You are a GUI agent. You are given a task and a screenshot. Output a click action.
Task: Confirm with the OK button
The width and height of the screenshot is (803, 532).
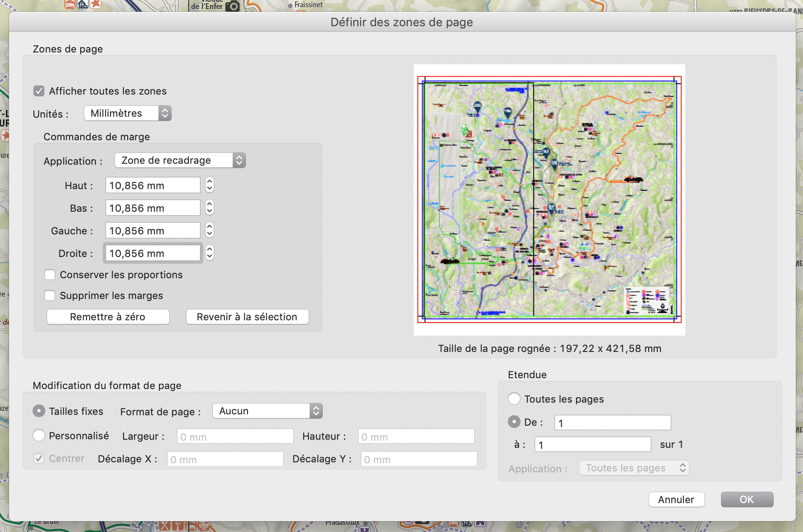(747, 499)
